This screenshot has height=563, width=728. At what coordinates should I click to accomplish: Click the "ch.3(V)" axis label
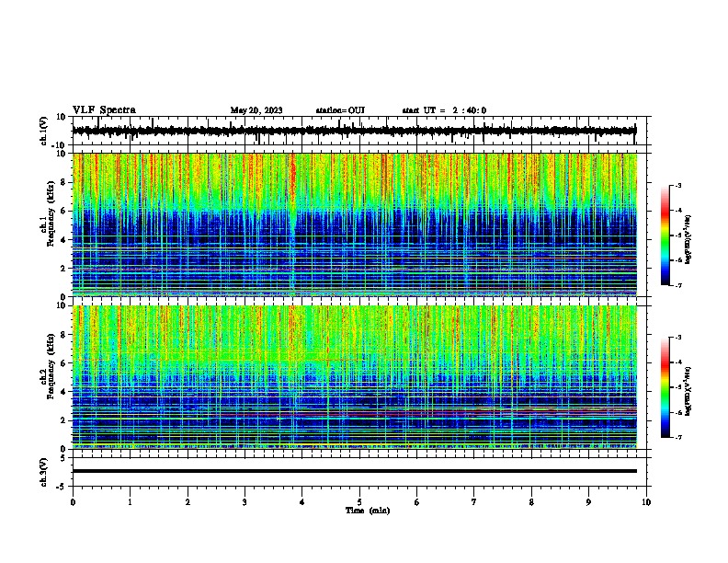click(43, 472)
